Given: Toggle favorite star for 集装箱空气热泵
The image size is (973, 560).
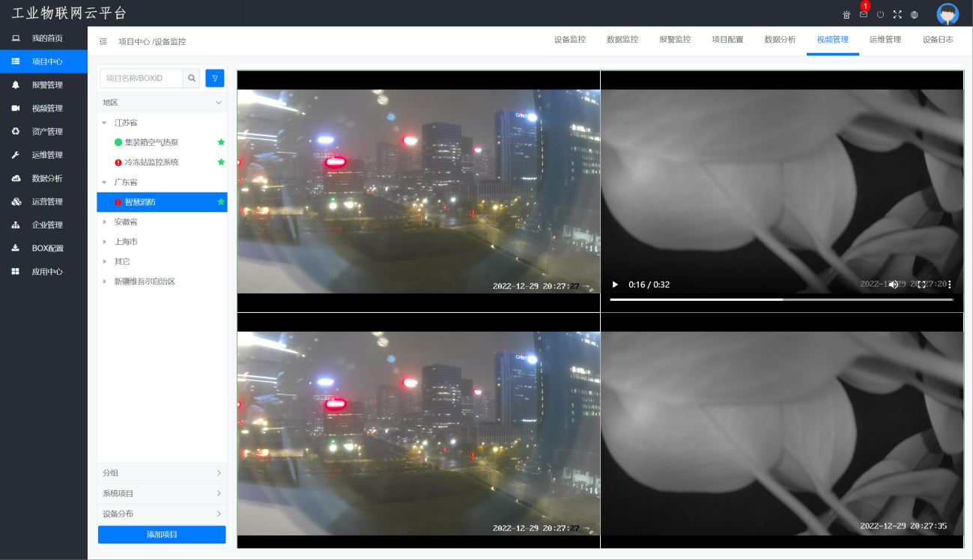Looking at the screenshot, I should pyautogui.click(x=221, y=142).
